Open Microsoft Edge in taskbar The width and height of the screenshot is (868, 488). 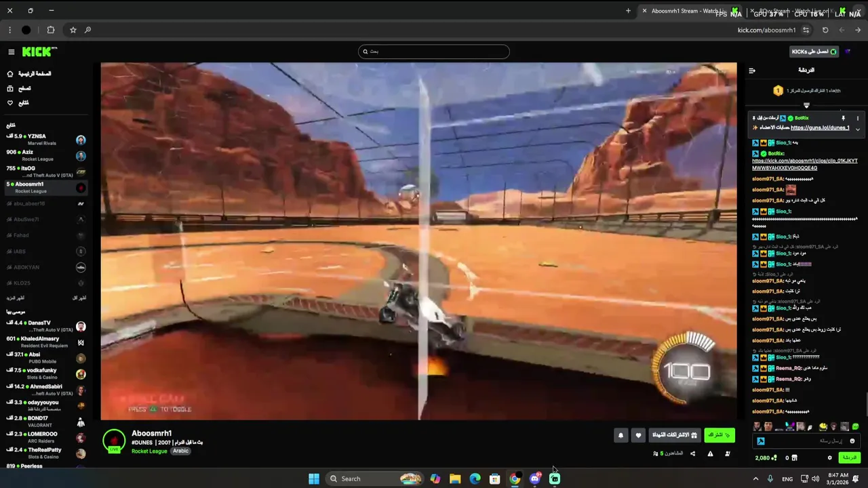(x=475, y=479)
